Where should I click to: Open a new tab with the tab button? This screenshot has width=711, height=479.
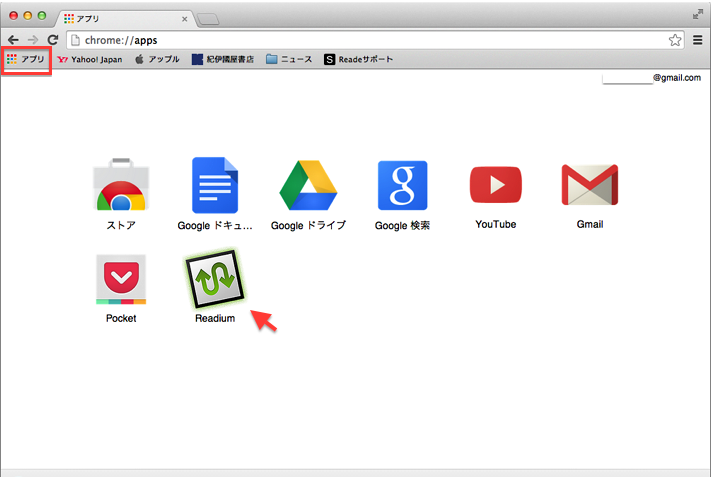(x=208, y=19)
